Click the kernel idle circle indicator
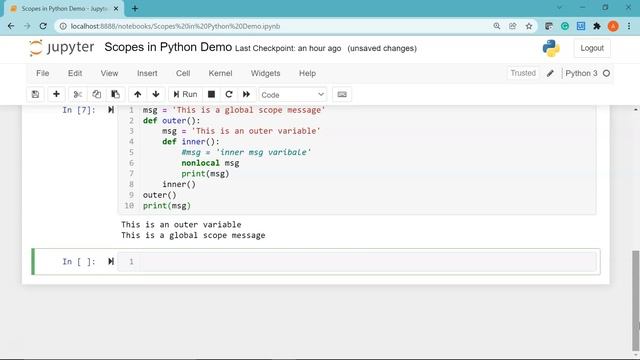This screenshot has height=360, width=640. pyautogui.click(x=607, y=73)
